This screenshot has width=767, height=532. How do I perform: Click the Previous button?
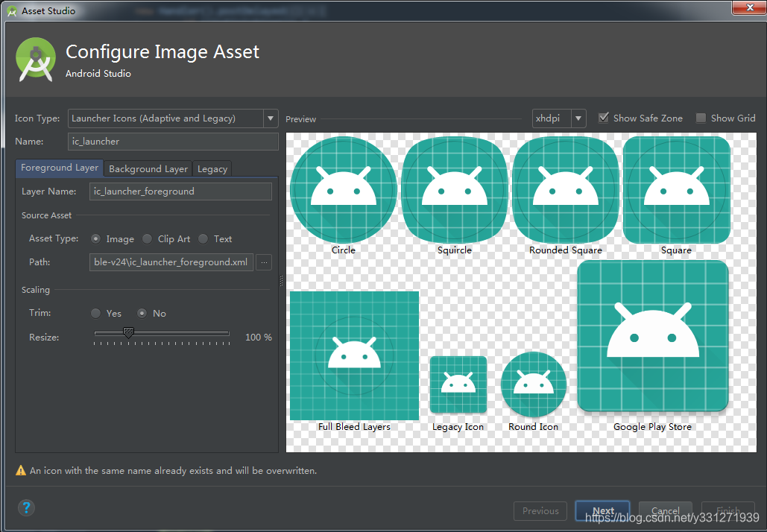540,511
